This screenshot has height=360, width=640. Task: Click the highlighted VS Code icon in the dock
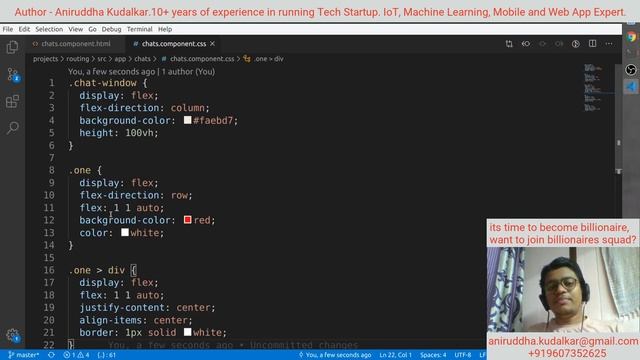click(631, 87)
